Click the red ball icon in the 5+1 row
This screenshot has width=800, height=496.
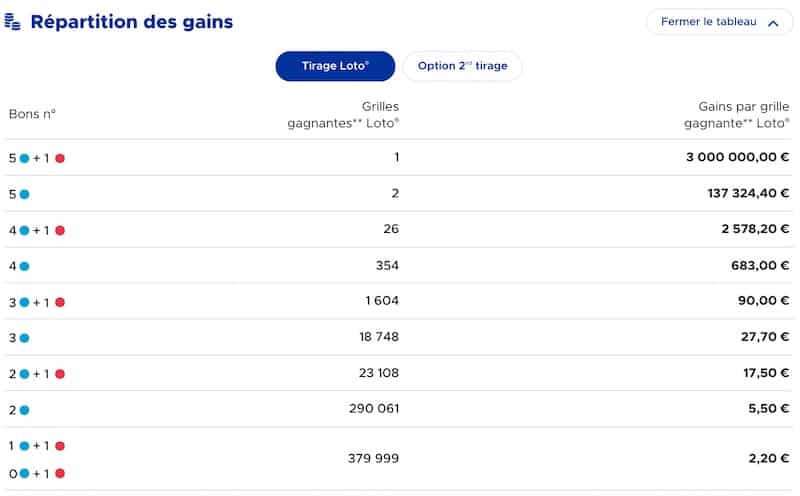[60, 158]
